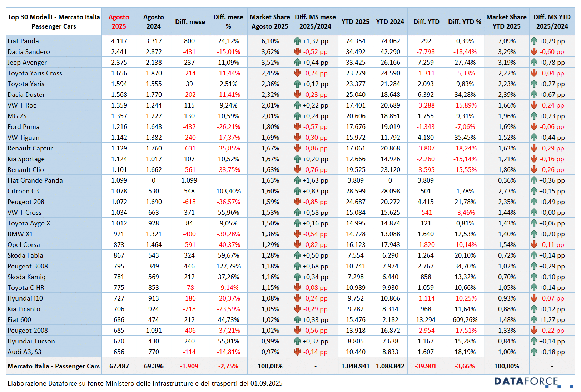Click Dacia Sandero's red down arrow in Diff. MS YTD
The height and width of the screenshot is (392, 581).
(x=534, y=51)
